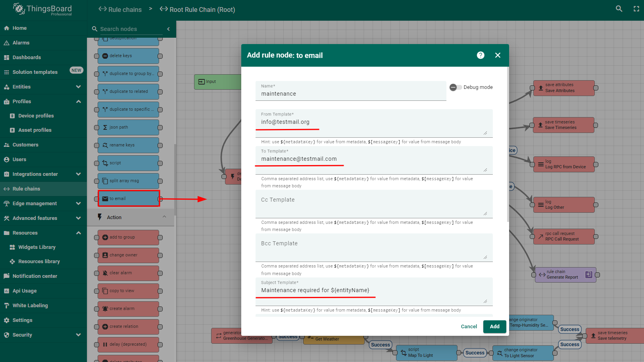Select the 'to email' node envelope icon
The image size is (644, 362).
105,199
